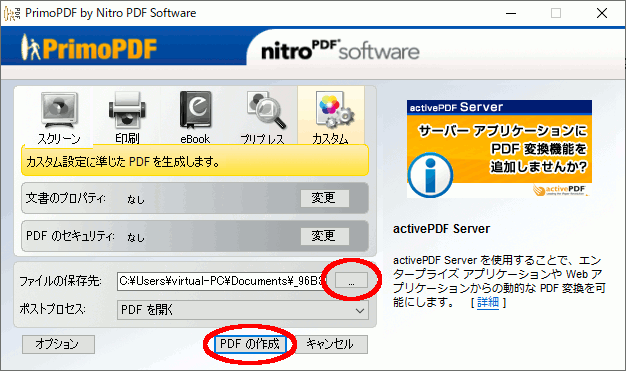626x371 pixels.
Task: Click the PDF の作成 button
Action: coord(250,344)
